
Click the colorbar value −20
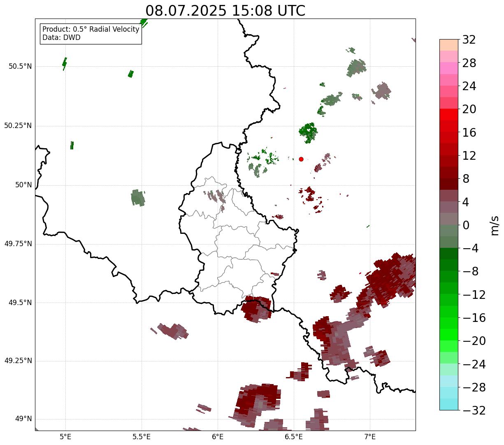[474, 341]
